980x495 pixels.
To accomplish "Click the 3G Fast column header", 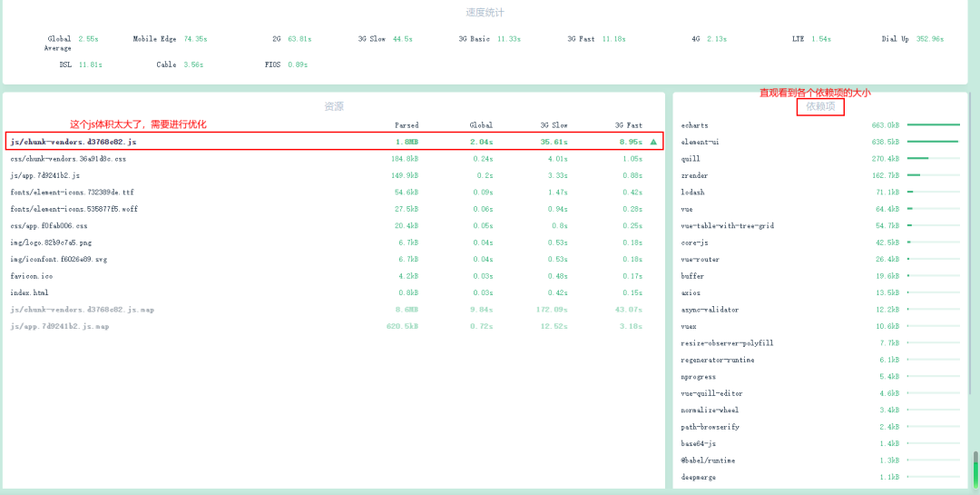I will pos(628,125).
